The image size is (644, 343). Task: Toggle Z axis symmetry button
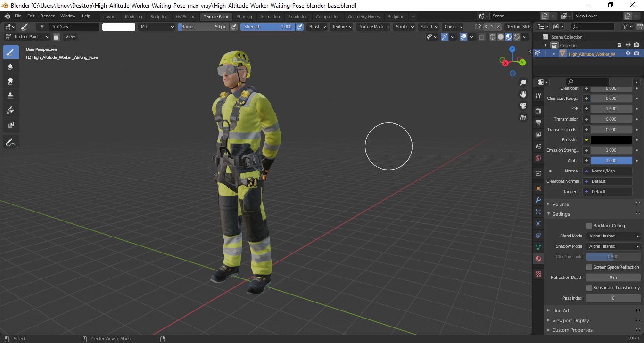[498, 27]
